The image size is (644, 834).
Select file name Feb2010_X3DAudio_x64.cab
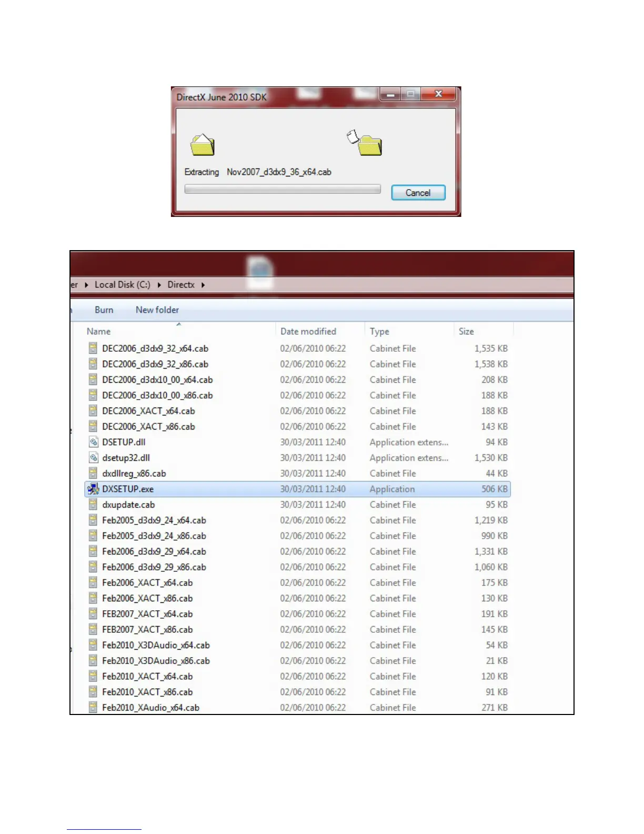pyautogui.click(x=156, y=646)
